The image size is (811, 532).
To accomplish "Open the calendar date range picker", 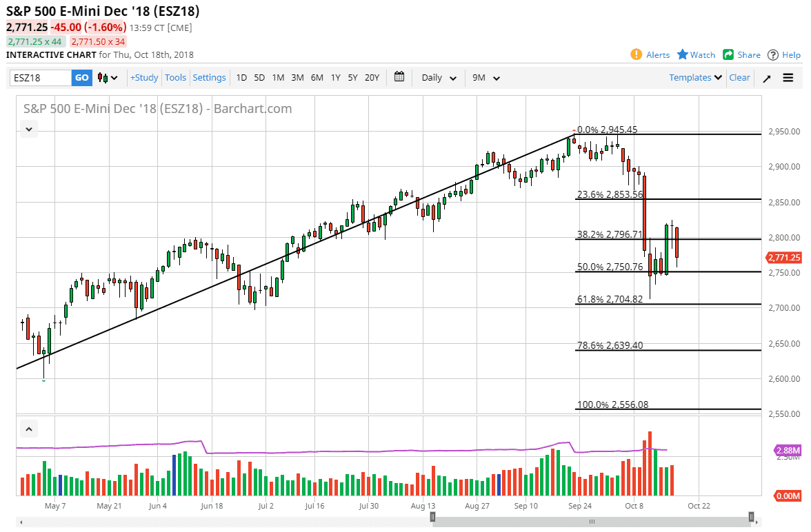I will coord(399,77).
